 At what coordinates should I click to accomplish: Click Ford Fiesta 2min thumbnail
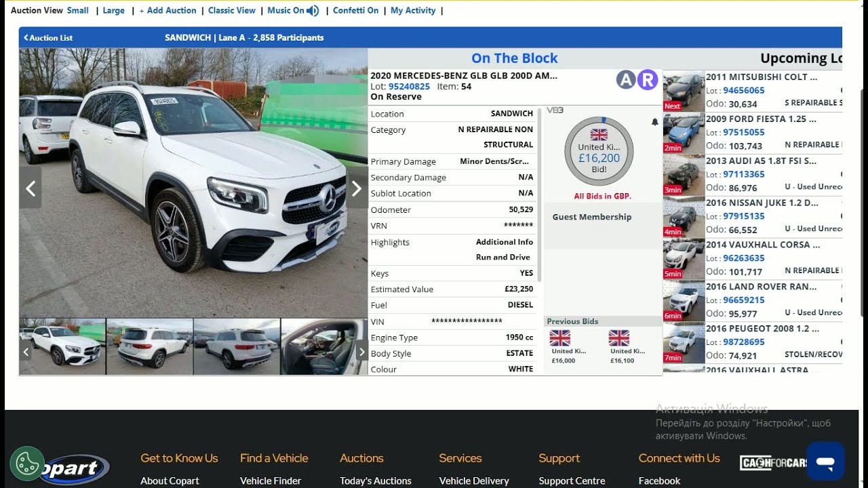click(x=684, y=134)
